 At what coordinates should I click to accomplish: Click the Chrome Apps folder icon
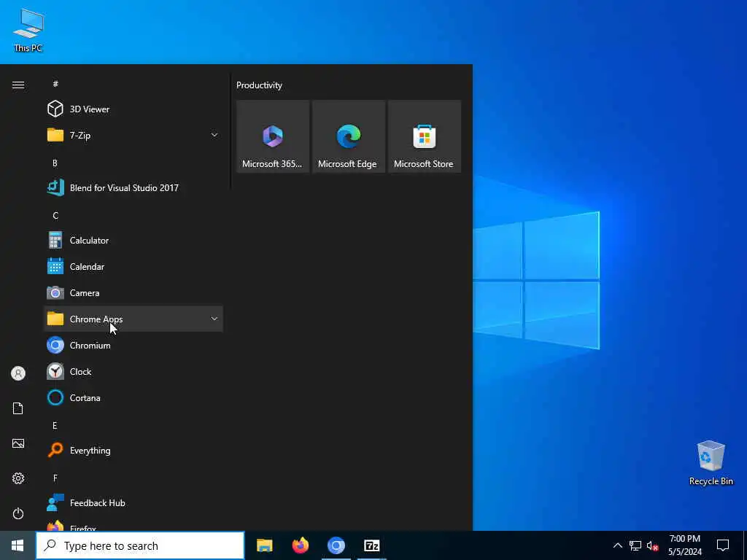(x=55, y=319)
